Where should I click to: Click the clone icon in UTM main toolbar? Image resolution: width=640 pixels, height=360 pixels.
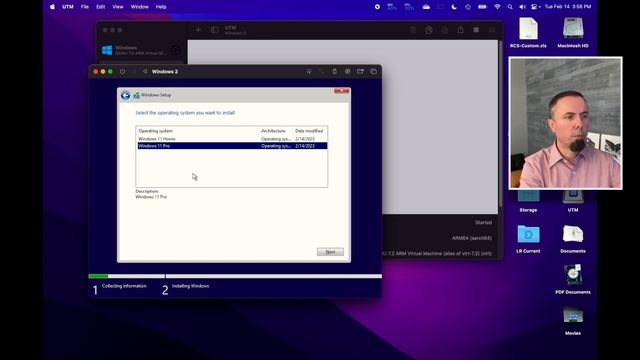(x=429, y=30)
